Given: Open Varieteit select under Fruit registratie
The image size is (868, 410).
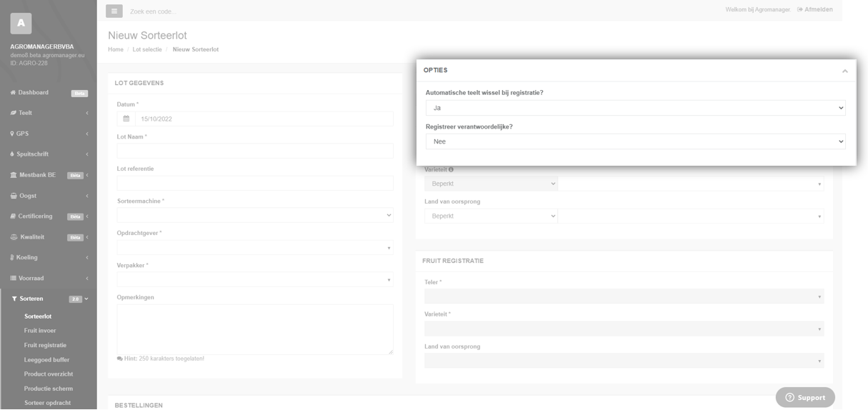Looking at the screenshot, I should click(x=624, y=329).
